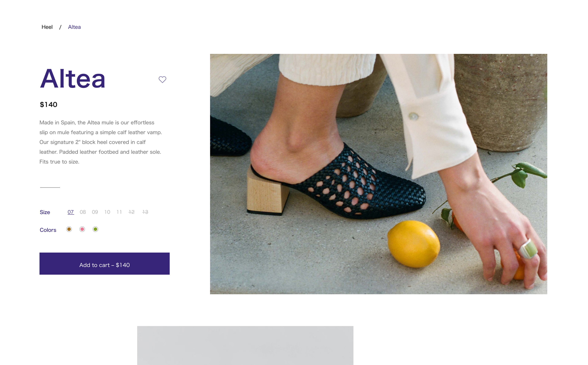Click the heart wishlist icon

pyautogui.click(x=162, y=79)
